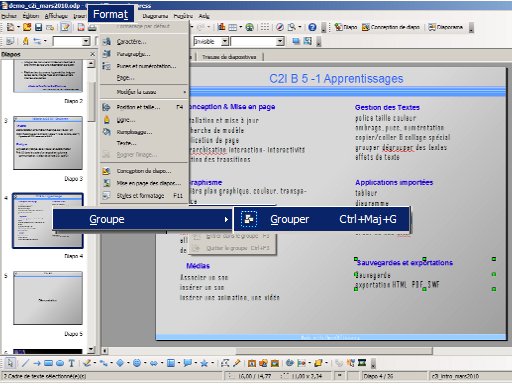This screenshot has height=384, width=512.
Task: Click the Send by e-mail icon
Action: 50,27
